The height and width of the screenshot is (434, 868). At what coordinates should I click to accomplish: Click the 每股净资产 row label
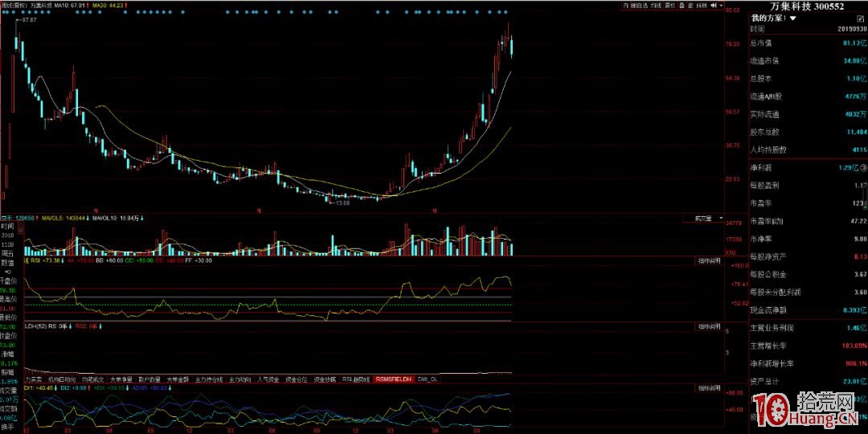768,257
